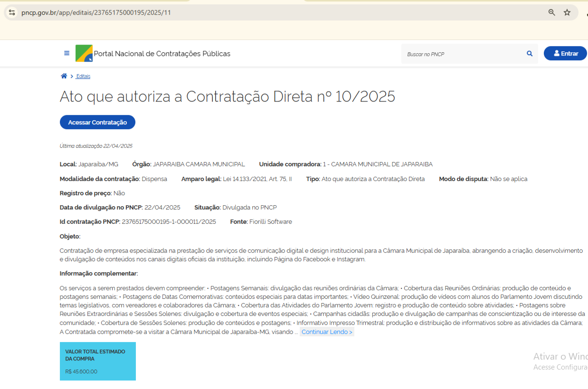Viewport: 588px width, 389px height.
Task: Log in using the Entrar button
Action: pyautogui.click(x=565, y=54)
